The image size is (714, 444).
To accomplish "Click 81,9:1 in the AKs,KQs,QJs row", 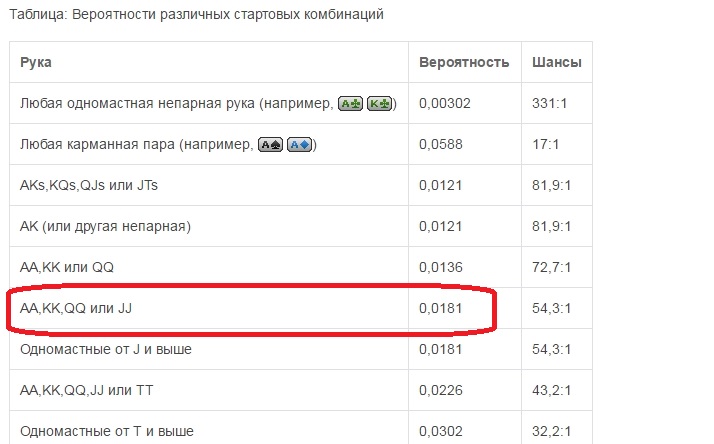I will pyautogui.click(x=551, y=185).
